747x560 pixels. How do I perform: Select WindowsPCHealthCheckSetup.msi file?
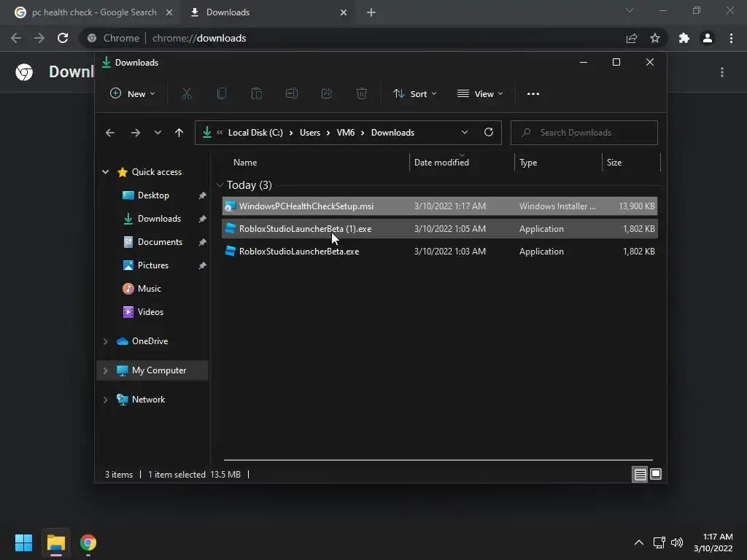coord(440,206)
